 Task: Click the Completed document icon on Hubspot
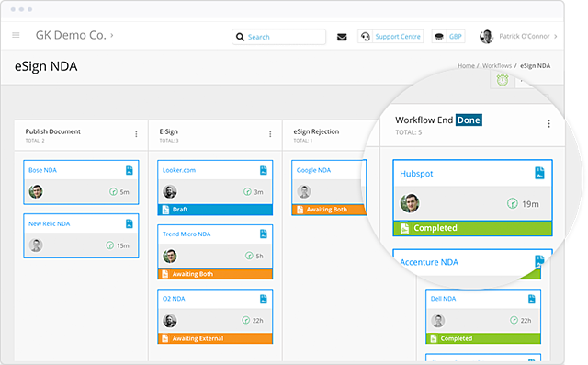pyautogui.click(x=404, y=228)
